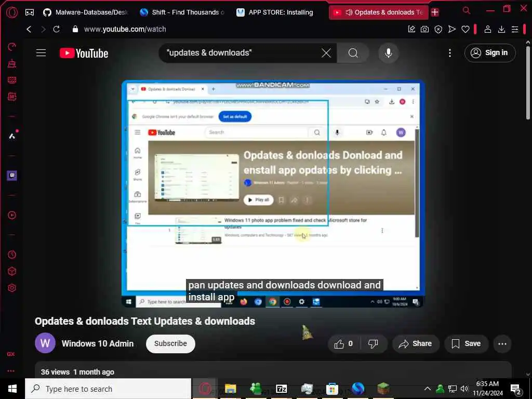Open GX Corner gamepad icon
Image resolution: width=532 pixels, height=399 pixels.
click(x=30, y=12)
